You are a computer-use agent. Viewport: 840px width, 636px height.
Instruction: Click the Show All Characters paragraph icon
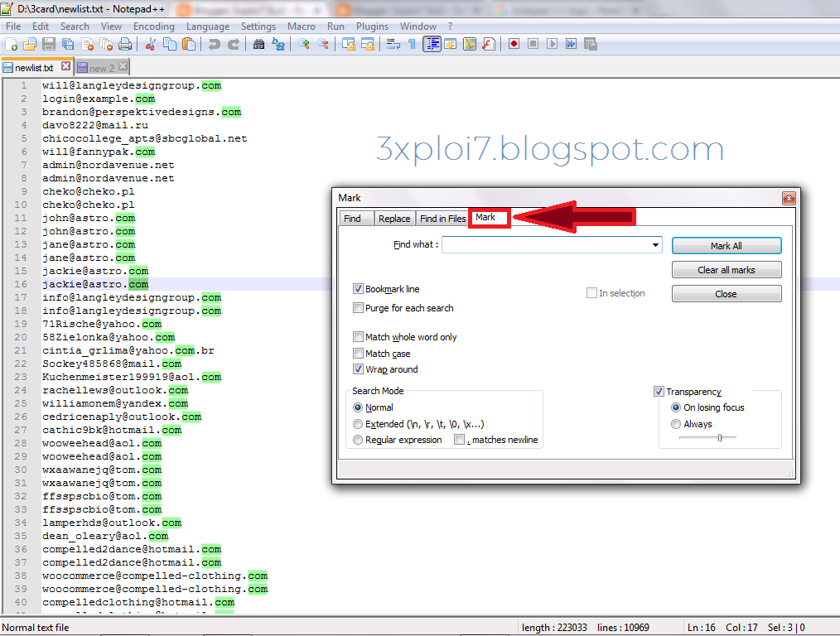pyautogui.click(x=412, y=44)
